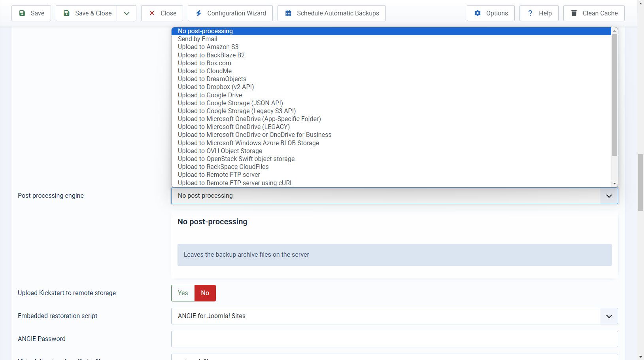Choose Upload to Google Drive option
Viewport: 644px width, 360px height.
(x=210, y=95)
